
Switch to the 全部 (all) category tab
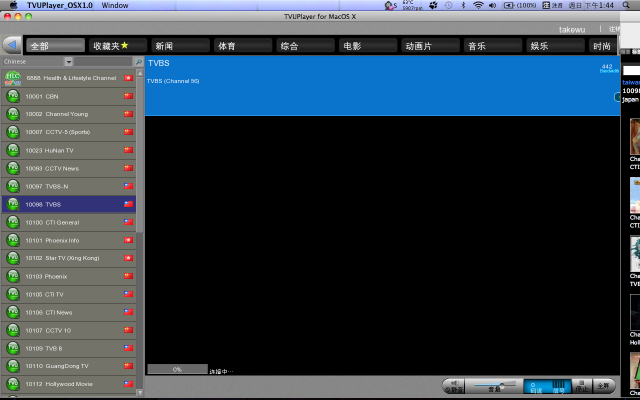point(55,45)
